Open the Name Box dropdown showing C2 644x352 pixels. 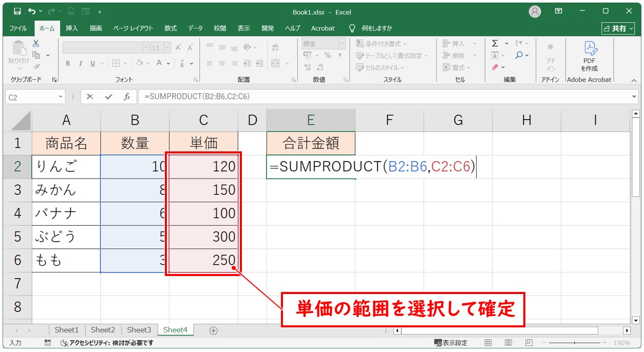[x=61, y=96]
